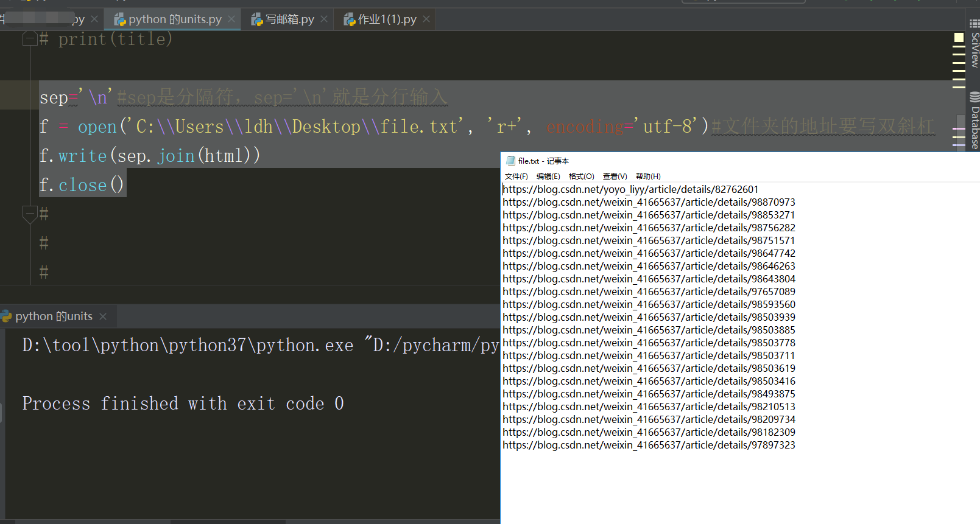The width and height of the screenshot is (980, 524).
Task: Open the 格式(O) menu in Notepad
Action: point(581,176)
